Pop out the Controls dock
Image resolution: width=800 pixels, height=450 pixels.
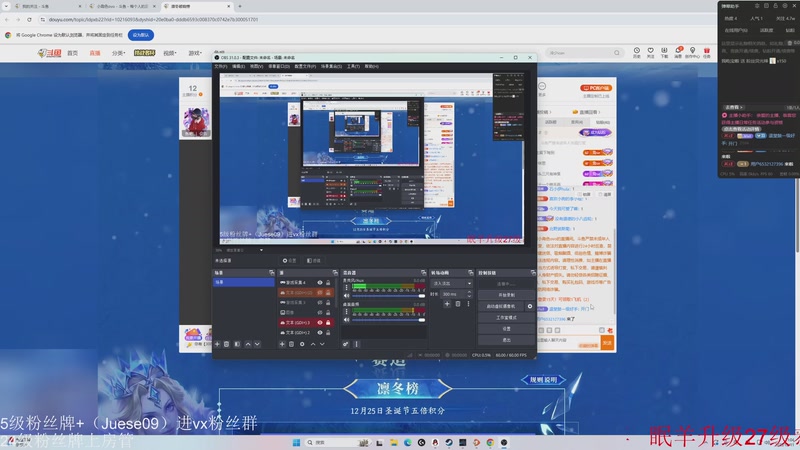pyautogui.click(x=533, y=273)
